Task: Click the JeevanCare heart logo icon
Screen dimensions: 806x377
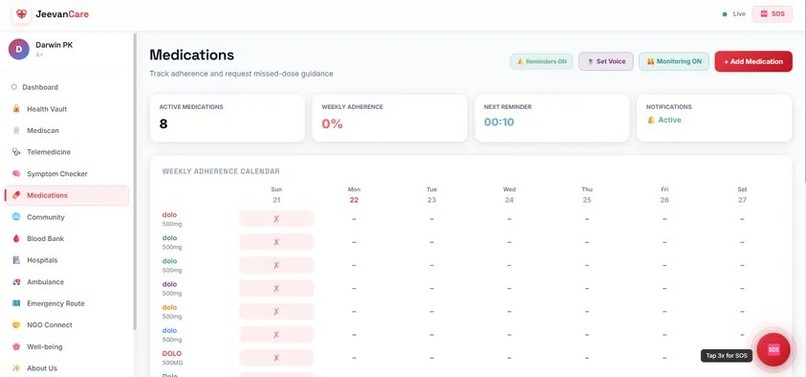Action: [x=21, y=14]
